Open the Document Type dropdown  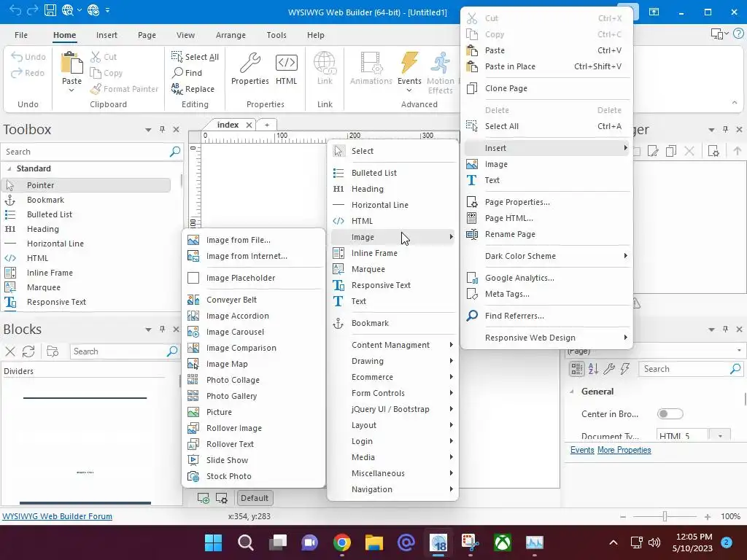click(720, 436)
